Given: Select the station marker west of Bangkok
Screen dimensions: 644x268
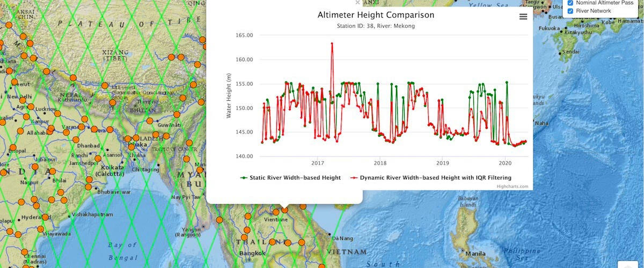Looking at the screenshot, I should (x=244, y=237).
